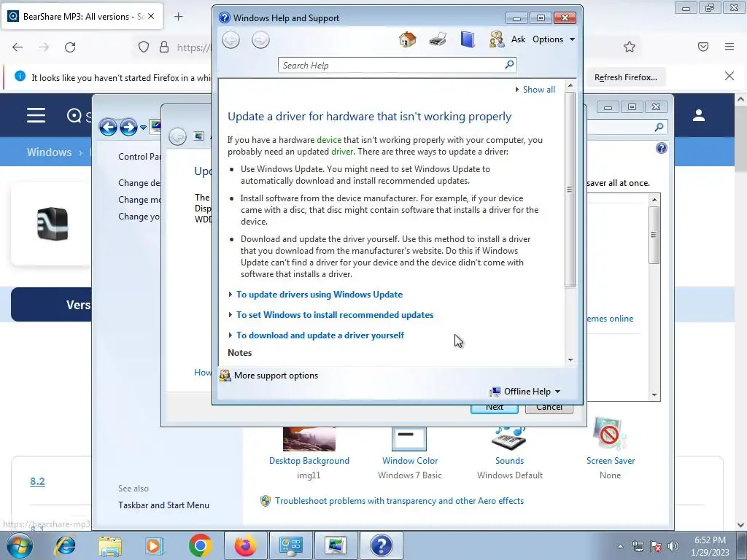Launch Internet Explorer from taskbar
747x560 pixels.
[x=66, y=545]
